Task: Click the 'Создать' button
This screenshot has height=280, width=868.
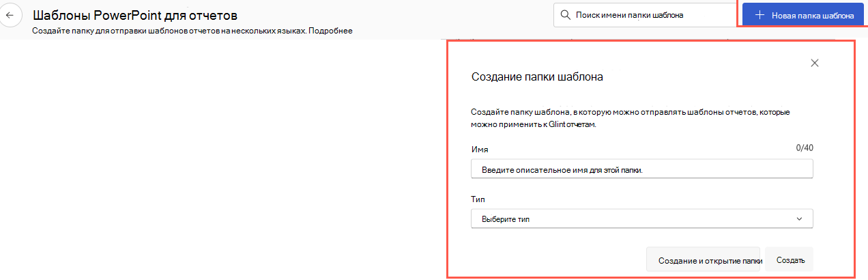Action: click(x=790, y=260)
